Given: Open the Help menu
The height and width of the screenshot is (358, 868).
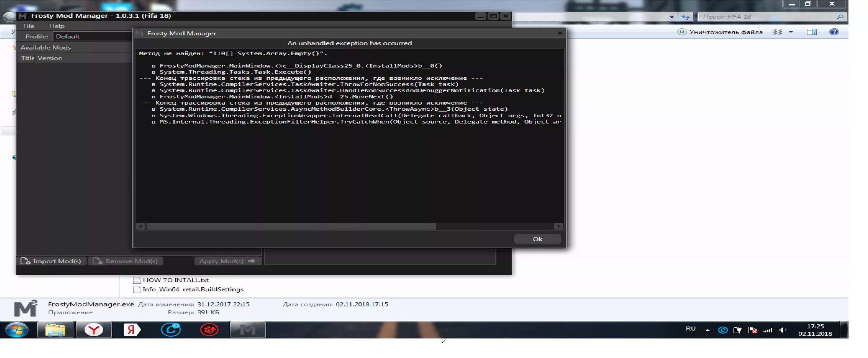Looking at the screenshot, I should [x=56, y=25].
